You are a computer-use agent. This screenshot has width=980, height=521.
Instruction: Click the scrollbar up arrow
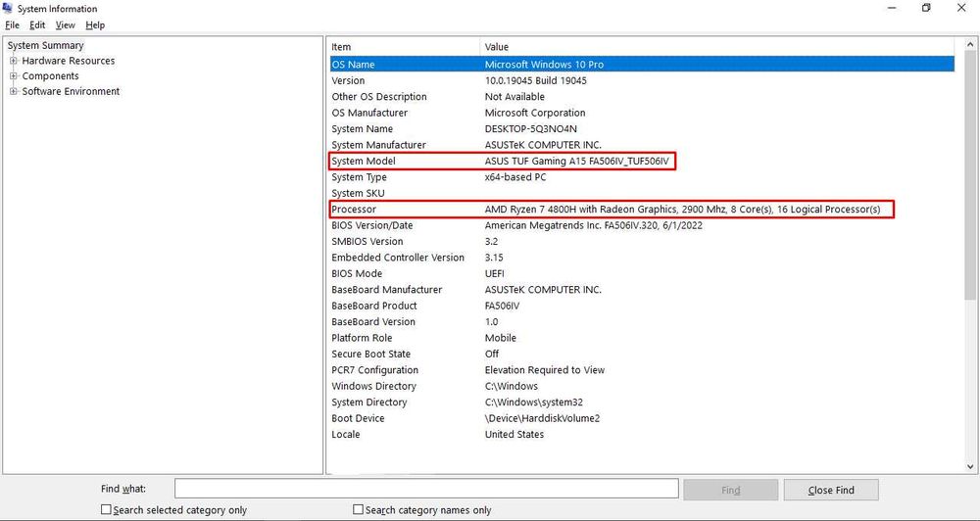point(970,45)
